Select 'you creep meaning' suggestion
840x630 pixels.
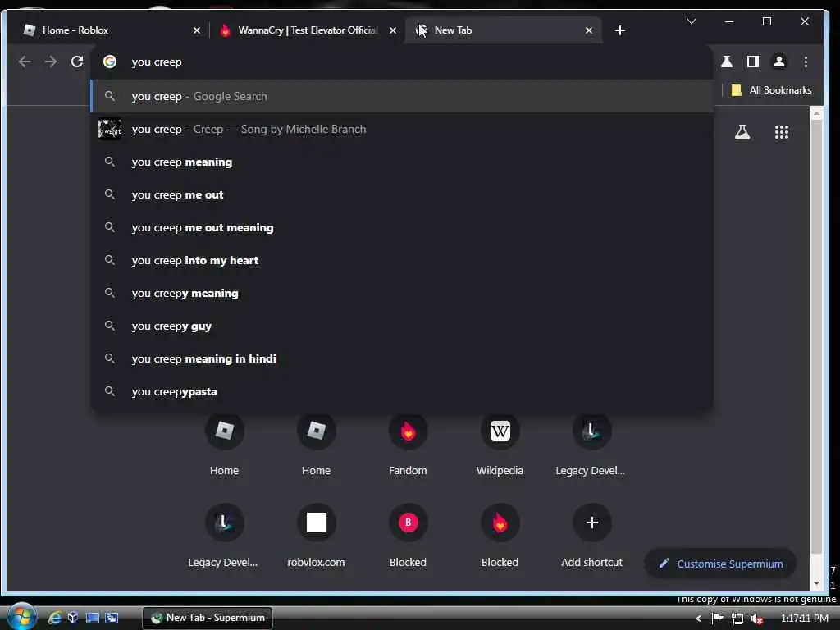[402, 162]
